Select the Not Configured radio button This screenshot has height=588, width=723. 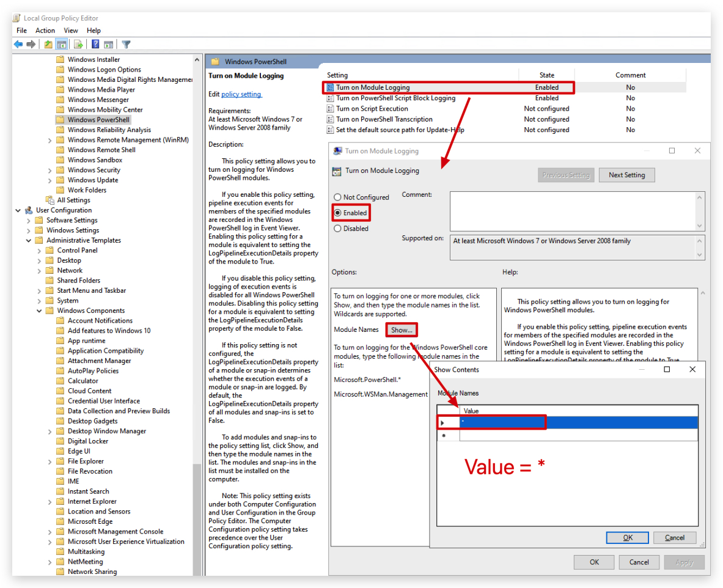(x=337, y=197)
